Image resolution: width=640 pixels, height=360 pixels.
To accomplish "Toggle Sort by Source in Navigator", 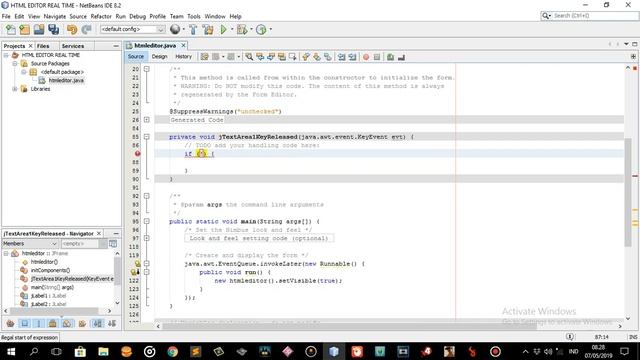I will 112,324.
